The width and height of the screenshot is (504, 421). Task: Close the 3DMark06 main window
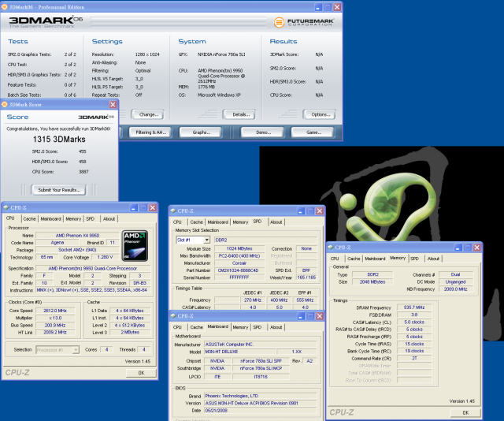point(337,7)
